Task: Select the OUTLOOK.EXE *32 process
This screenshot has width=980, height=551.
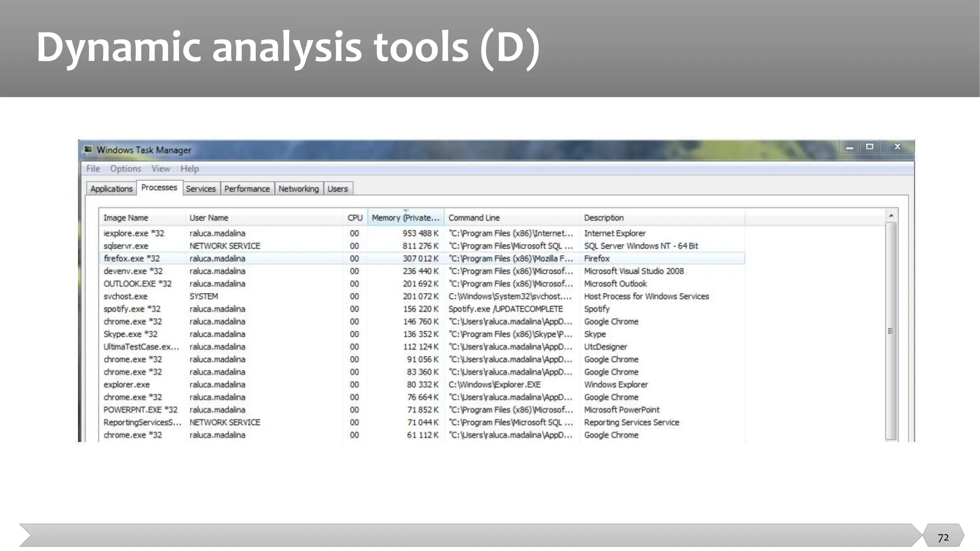Action: click(422, 284)
